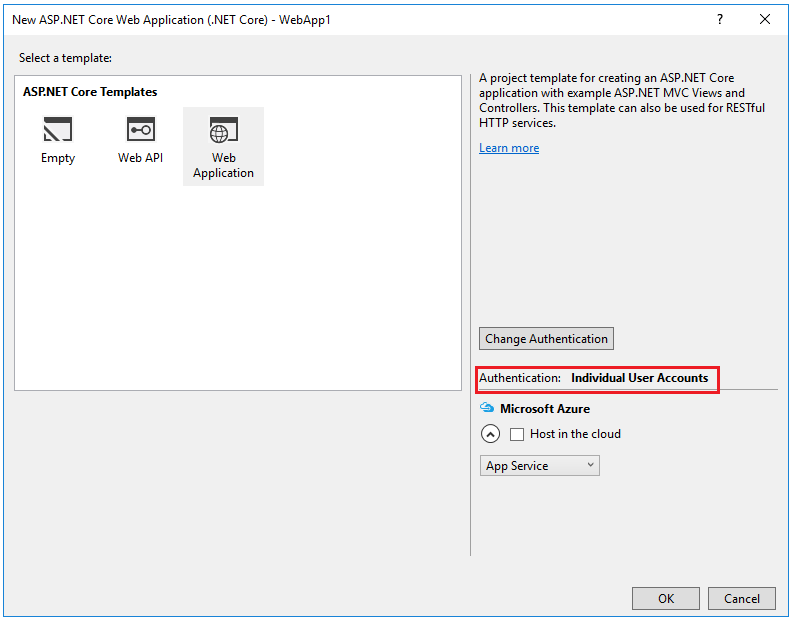This screenshot has width=792, height=622.
Task: Select the Web API template icon
Action: coord(140,130)
